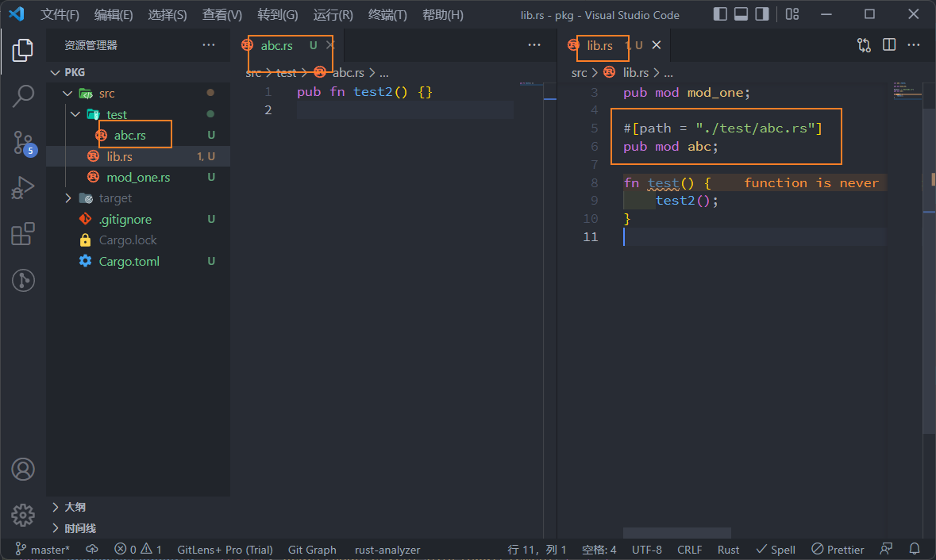This screenshot has height=560, width=936.
Task: Toggle the panel layout button
Action: pyautogui.click(x=741, y=14)
